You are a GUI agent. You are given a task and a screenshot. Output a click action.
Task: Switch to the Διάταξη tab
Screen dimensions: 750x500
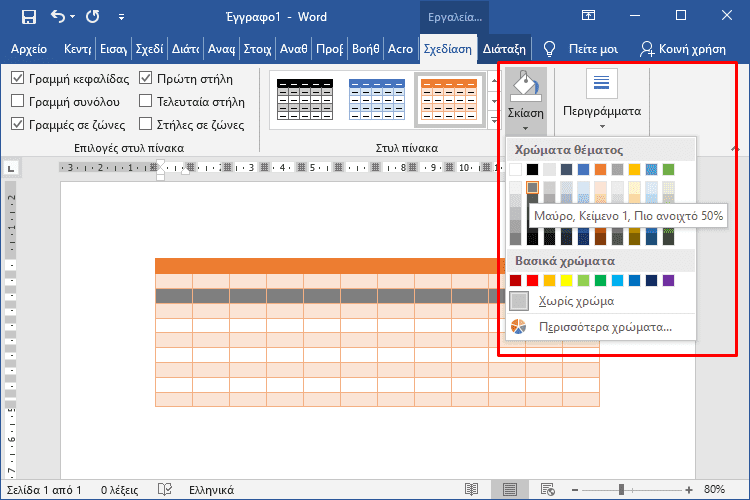pyautogui.click(x=503, y=48)
